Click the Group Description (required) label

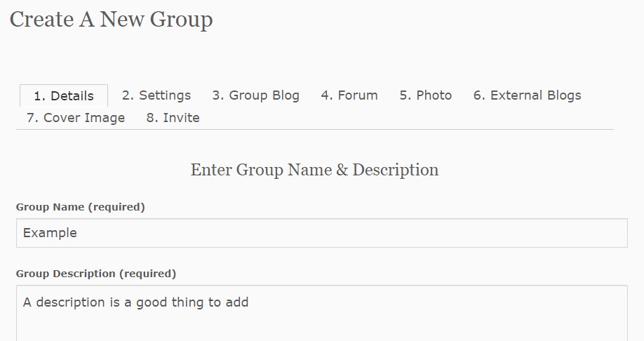pyautogui.click(x=96, y=274)
